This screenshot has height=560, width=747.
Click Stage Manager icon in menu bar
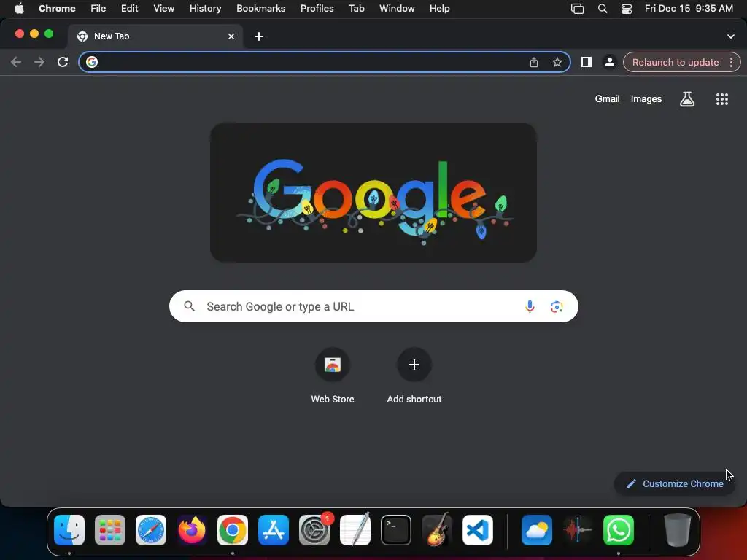click(x=578, y=9)
